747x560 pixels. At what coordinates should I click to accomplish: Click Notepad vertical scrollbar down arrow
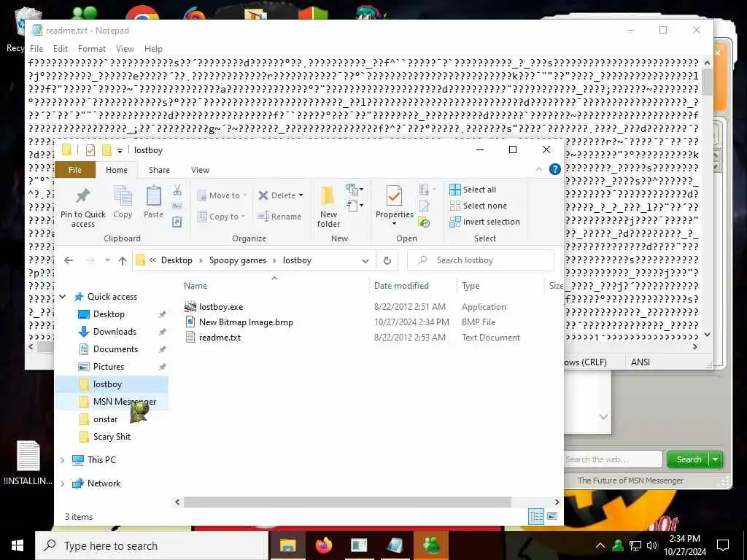708,335
